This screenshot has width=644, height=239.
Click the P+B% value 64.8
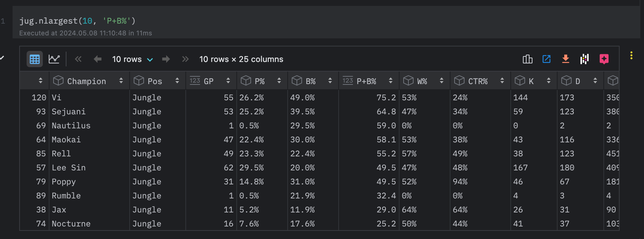click(x=386, y=111)
